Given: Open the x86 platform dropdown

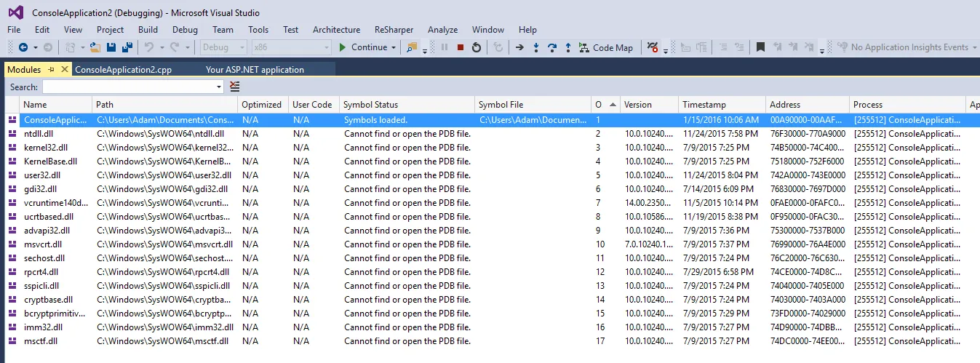Looking at the screenshot, I should [x=291, y=47].
